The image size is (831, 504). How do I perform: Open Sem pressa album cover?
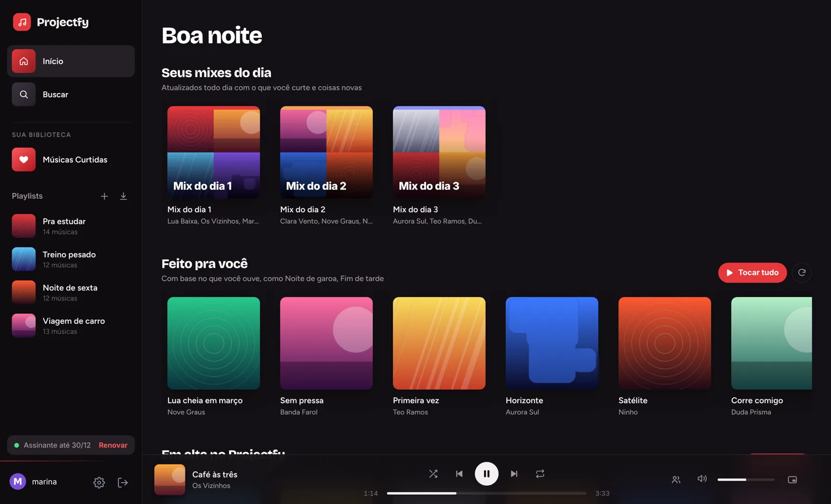tap(326, 343)
